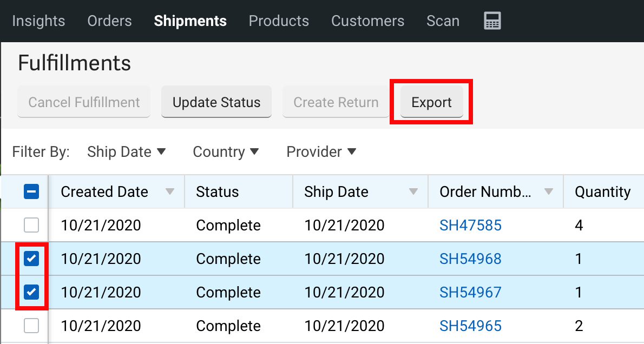This screenshot has width=644, height=344.
Task: Toggle the select-all header checkbox
Action: 31,192
